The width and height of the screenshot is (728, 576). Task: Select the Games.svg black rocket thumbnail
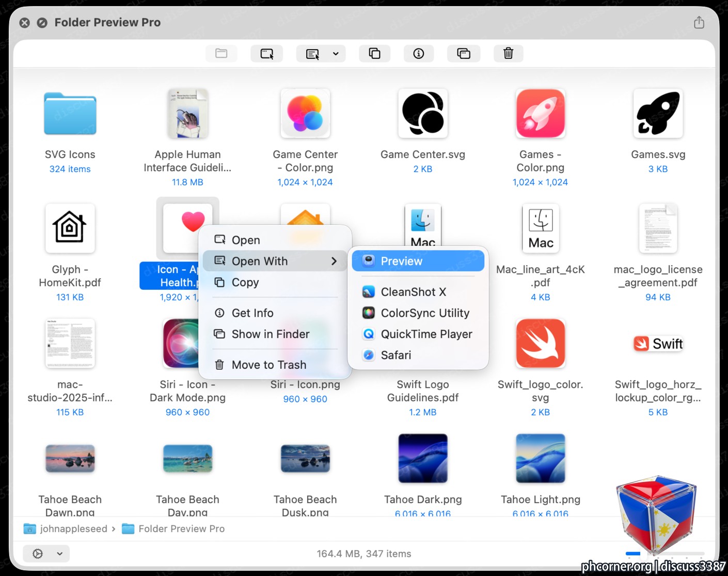(658, 114)
